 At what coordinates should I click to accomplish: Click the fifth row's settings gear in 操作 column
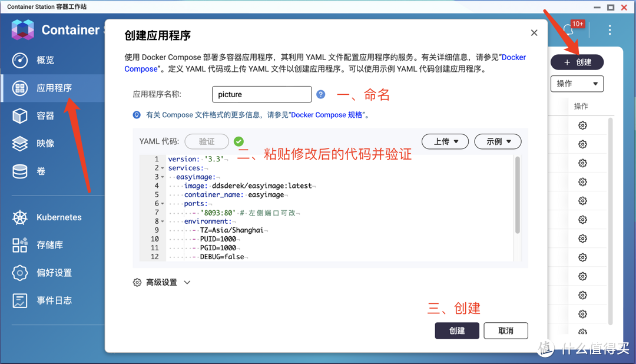point(583,201)
